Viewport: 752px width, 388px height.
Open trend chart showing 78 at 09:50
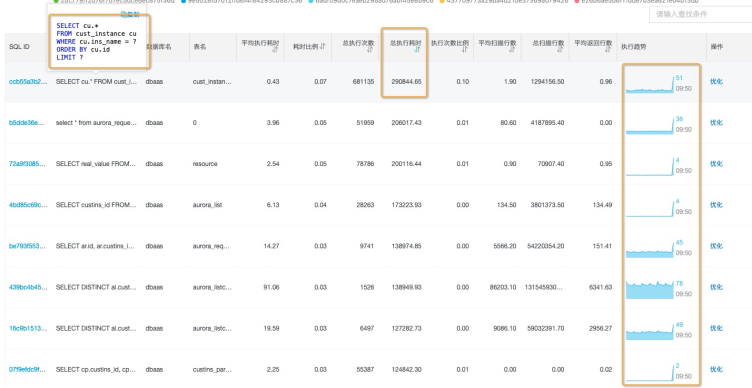tap(650, 290)
